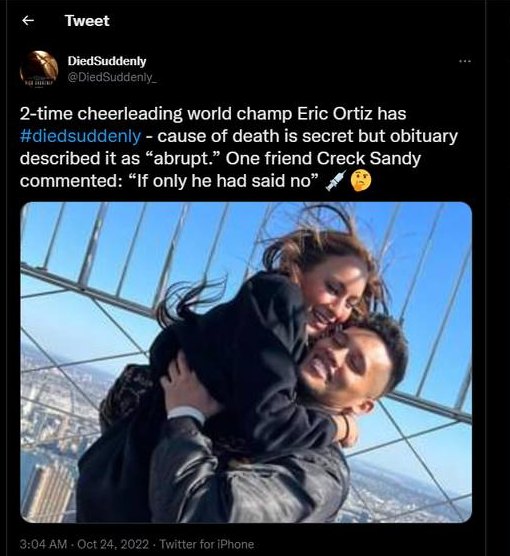Click the thinking face emoji
510x556 pixels.
pyautogui.click(x=361, y=180)
